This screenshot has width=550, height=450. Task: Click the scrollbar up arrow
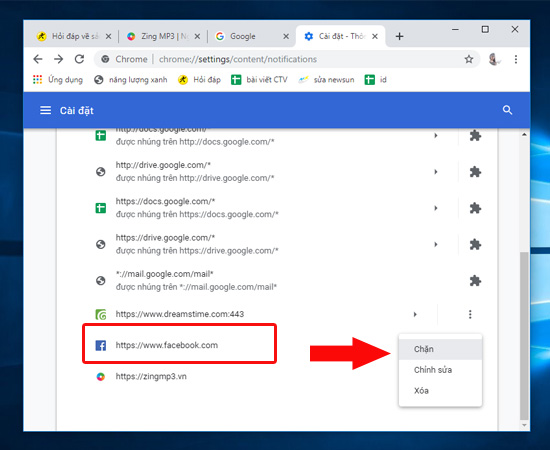[524, 135]
